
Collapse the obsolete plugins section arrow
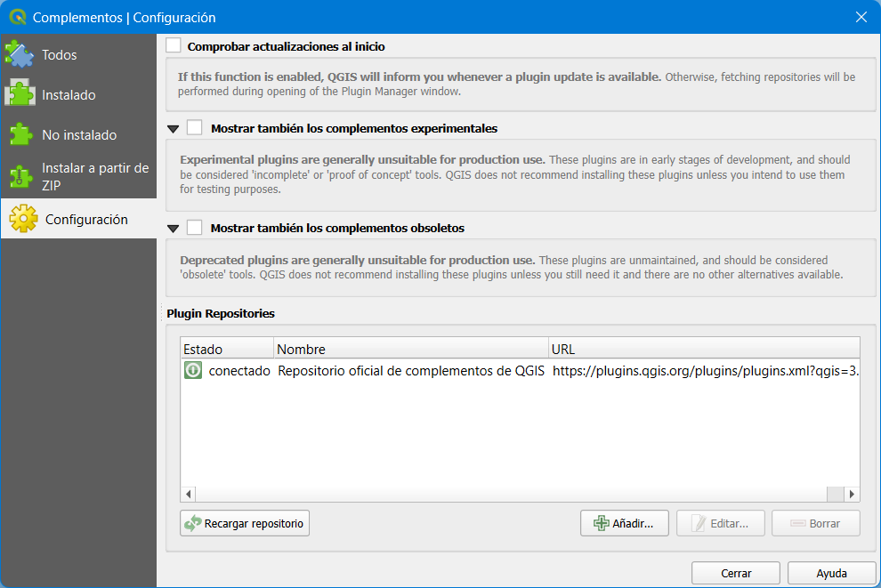coord(173,229)
